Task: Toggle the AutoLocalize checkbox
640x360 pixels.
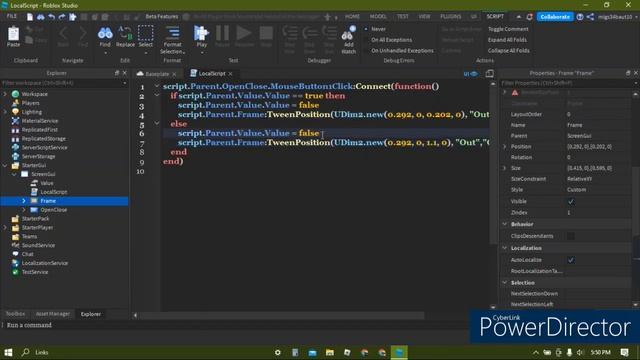Action: pyautogui.click(x=571, y=260)
